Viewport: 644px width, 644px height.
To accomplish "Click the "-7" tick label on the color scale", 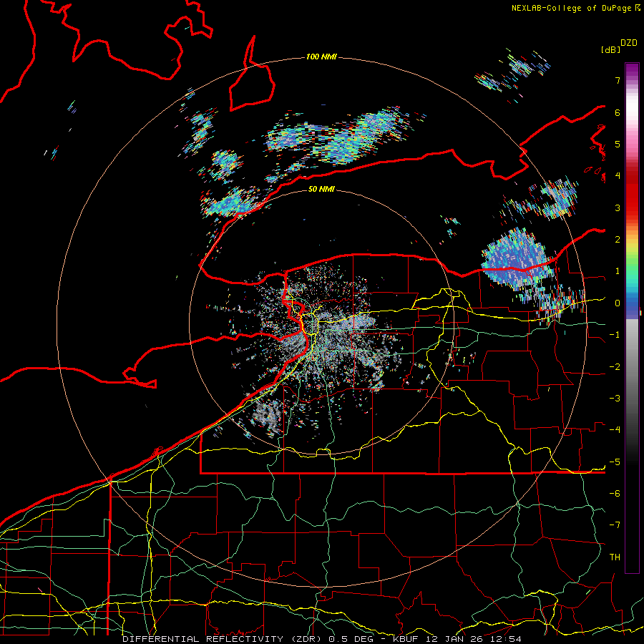I will pos(615,525).
